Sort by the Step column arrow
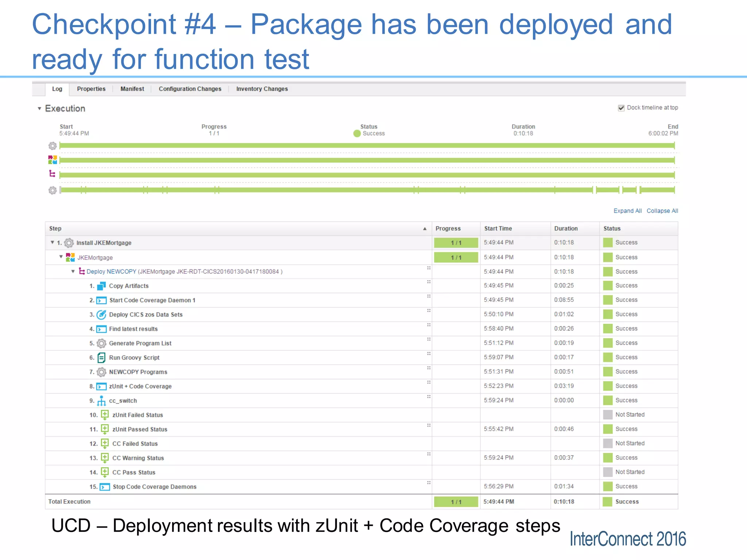Viewport: 747px width, 560px height. click(425, 229)
